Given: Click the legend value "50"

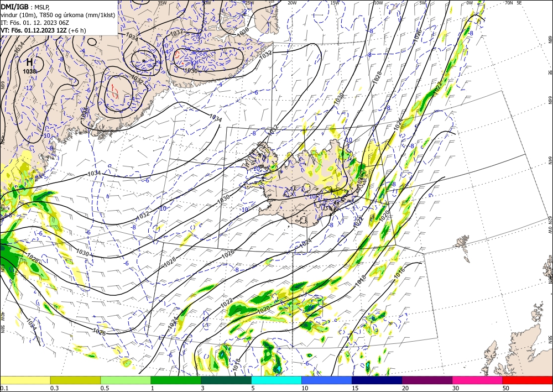Looking at the screenshot, I should pos(506,388).
